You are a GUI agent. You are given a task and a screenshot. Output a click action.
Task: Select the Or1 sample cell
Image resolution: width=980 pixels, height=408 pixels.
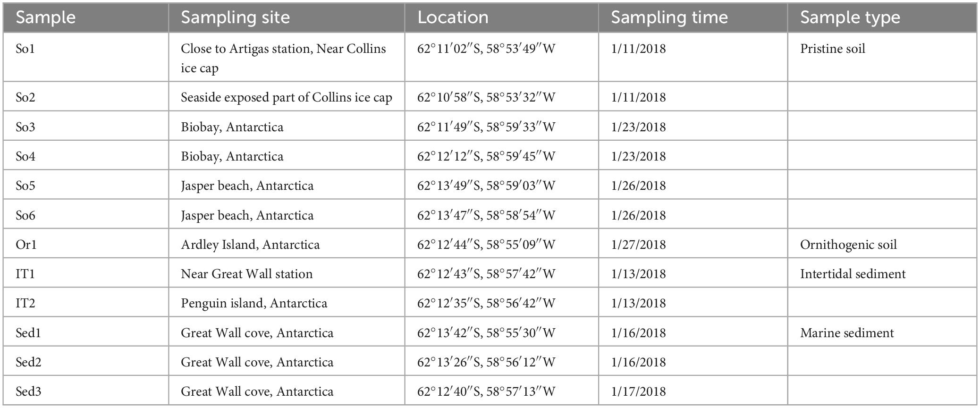tap(86, 244)
